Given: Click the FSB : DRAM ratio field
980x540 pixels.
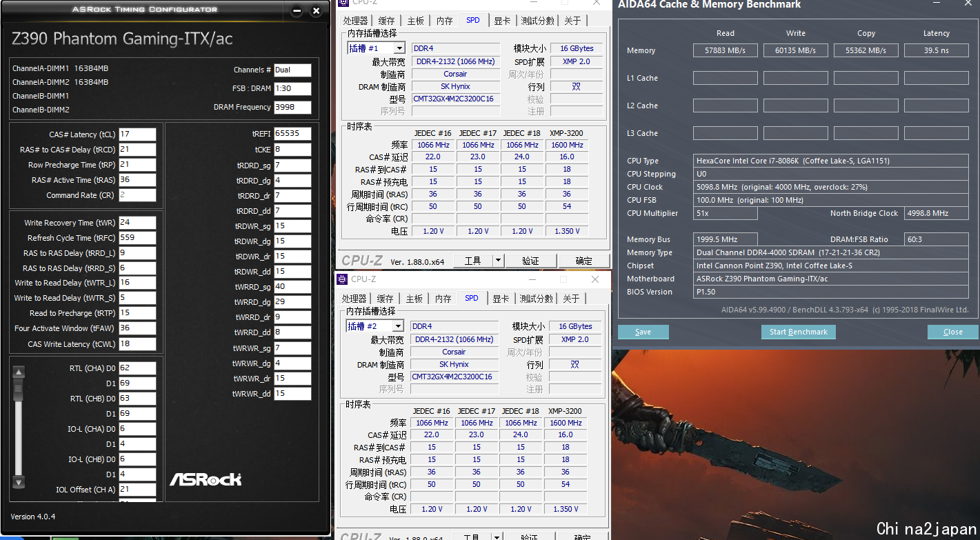Looking at the screenshot, I should click(292, 89).
